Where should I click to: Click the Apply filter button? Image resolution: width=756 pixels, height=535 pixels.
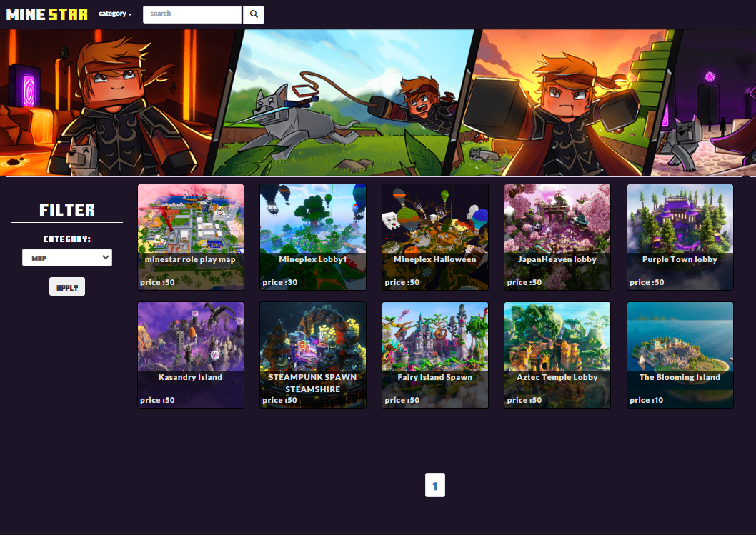(67, 286)
